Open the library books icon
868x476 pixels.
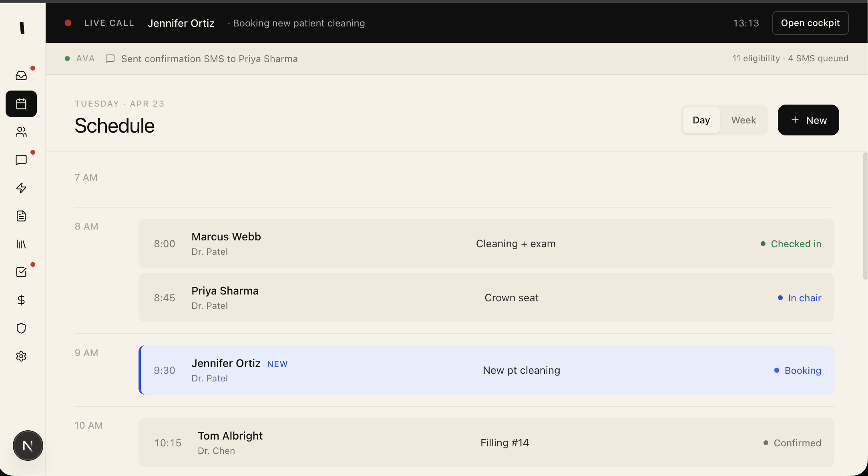[x=21, y=244]
